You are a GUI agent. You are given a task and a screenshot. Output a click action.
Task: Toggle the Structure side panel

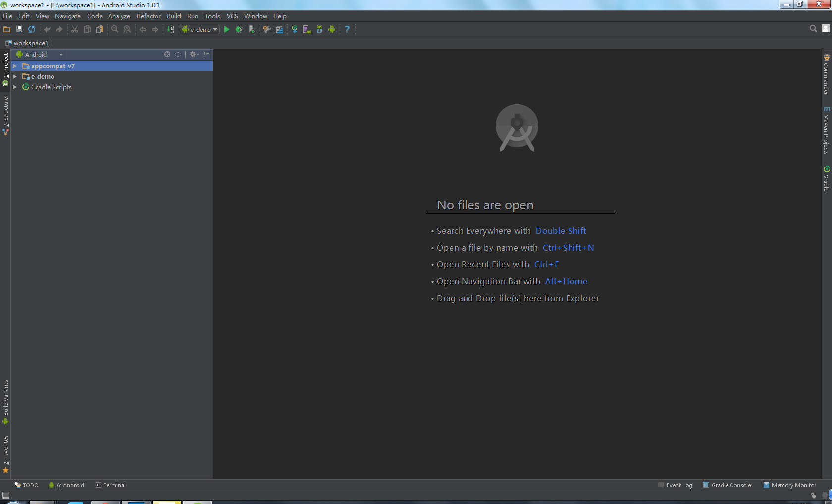coord(6,115)
